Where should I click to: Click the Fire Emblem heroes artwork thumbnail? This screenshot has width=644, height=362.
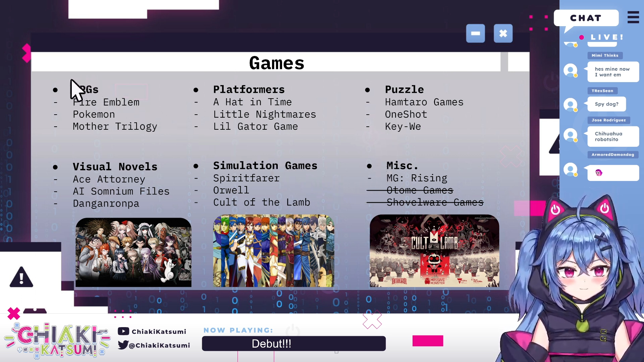[274, 251]
